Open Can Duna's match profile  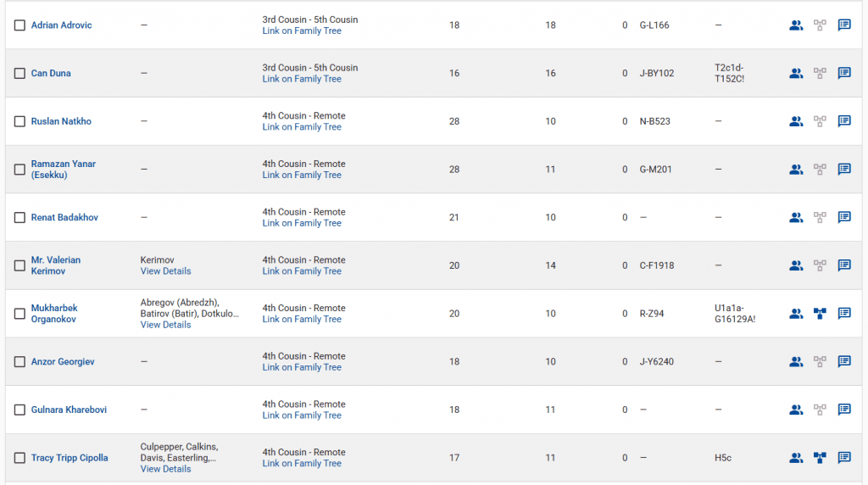coord(51,74)
